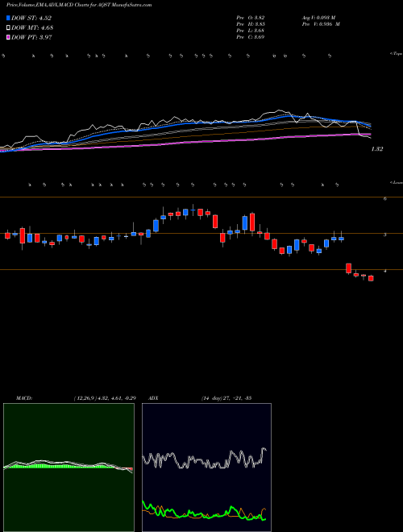This screenshot has height=532, width=403.
Task: Click the ADX (14 day) values text
Action: 226,398
